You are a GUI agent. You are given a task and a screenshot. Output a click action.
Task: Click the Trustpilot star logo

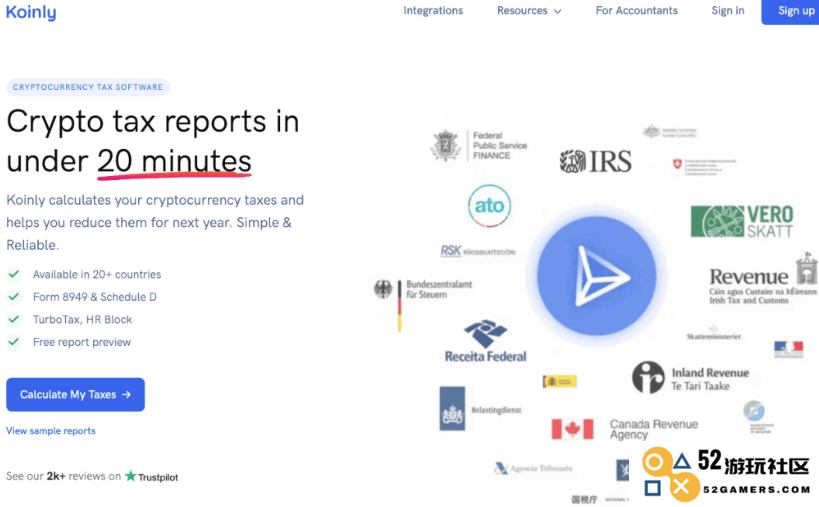click(131, 476)
